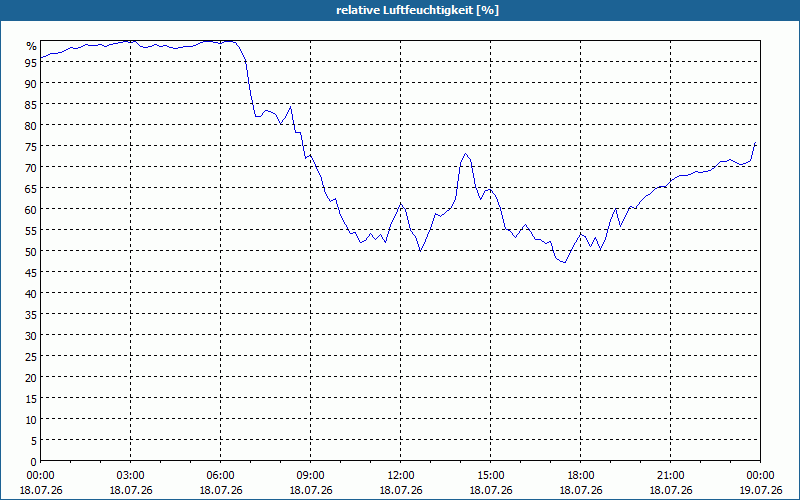Click the y-axis value '25'
The width and height of the screenshot is (800, 500).
coord(31,356)
